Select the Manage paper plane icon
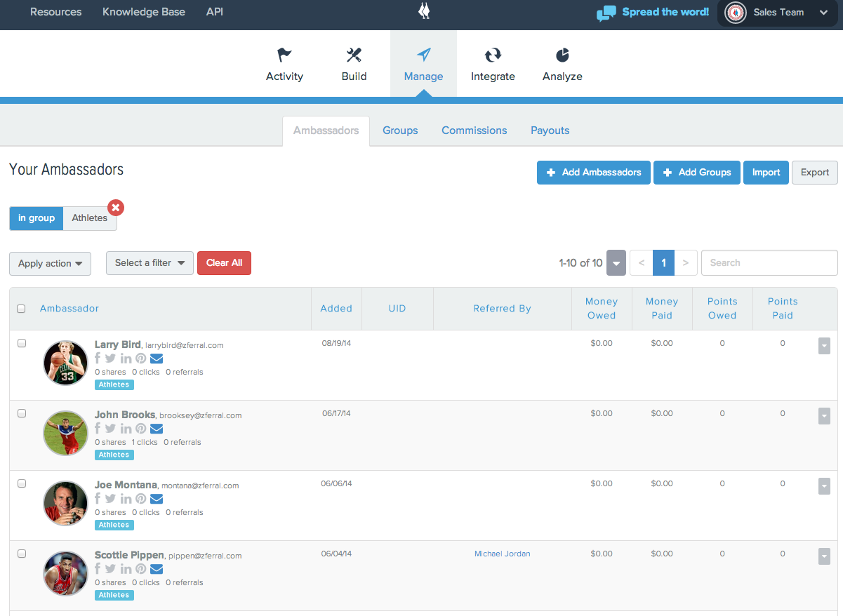The width and height of the screenshot is (843, 616). tap(423, 55)
